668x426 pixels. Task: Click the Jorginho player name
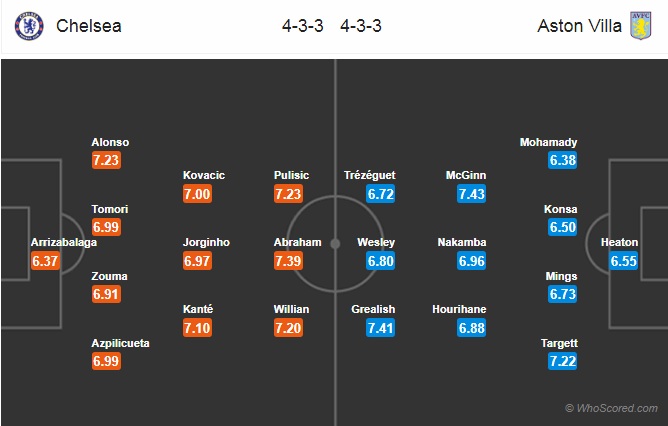(206, 242)
